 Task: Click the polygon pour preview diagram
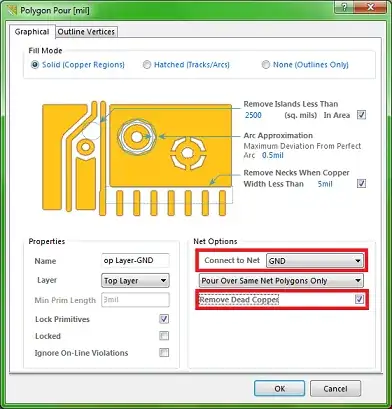click(x=137, y=159)
